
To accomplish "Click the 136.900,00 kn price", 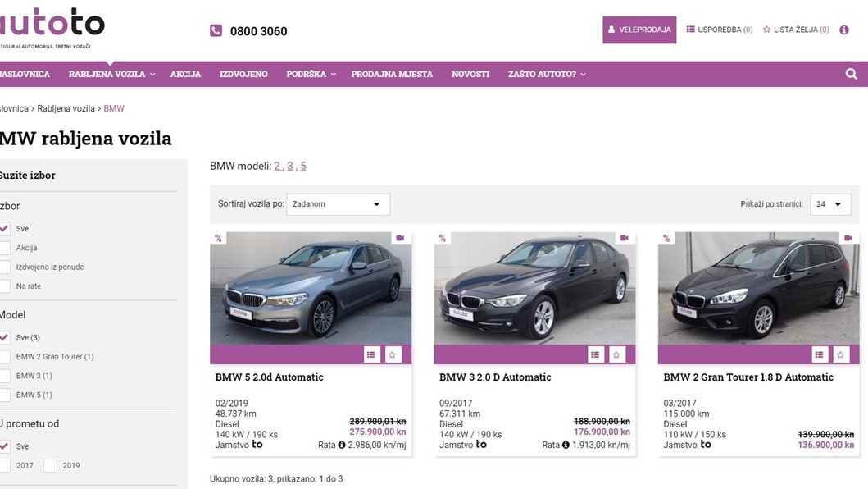I will pyautogui.click(x=826, y=445).
